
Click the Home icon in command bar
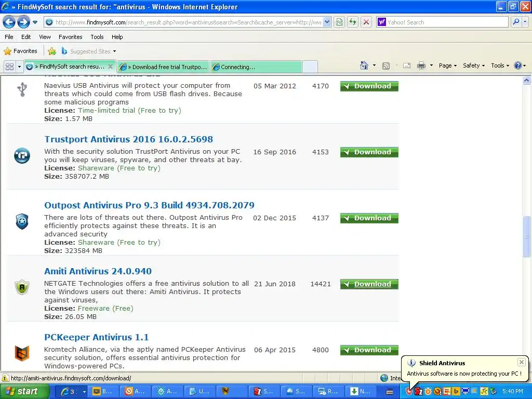coord(364,65)
